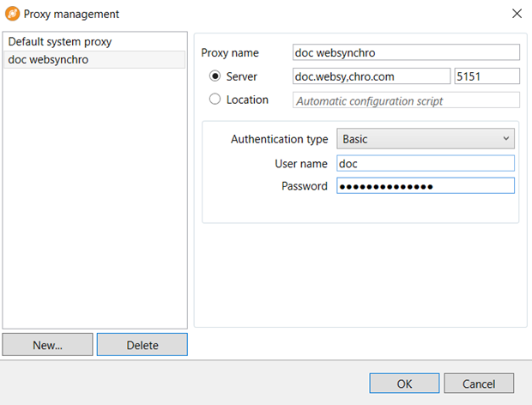Click the server address field doc.websy,chro.com
The image size is (532, 405).
click(x=372, y=76)
